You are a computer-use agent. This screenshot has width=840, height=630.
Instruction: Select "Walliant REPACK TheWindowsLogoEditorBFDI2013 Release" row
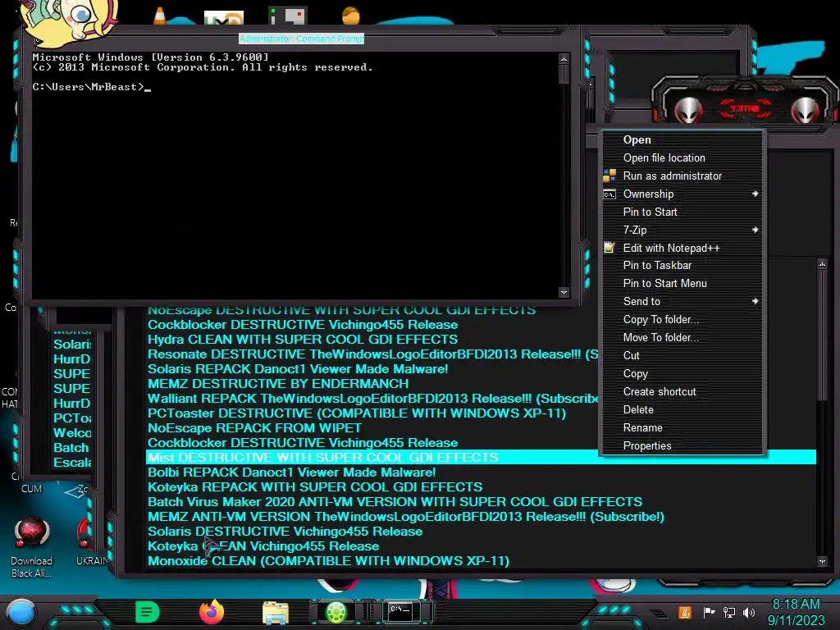click(x=373, y=399)
